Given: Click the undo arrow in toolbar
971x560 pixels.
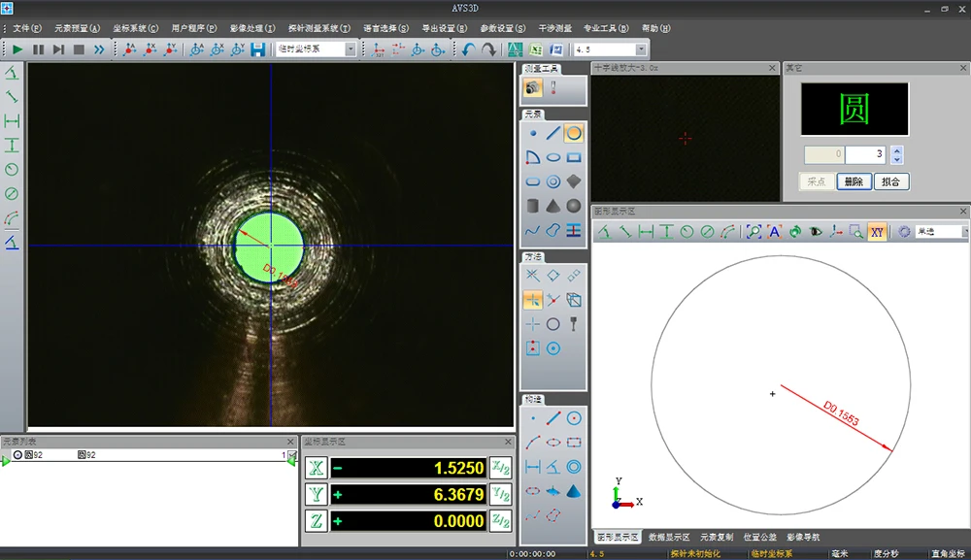Looking at the screenshot, I should point(468,49).
